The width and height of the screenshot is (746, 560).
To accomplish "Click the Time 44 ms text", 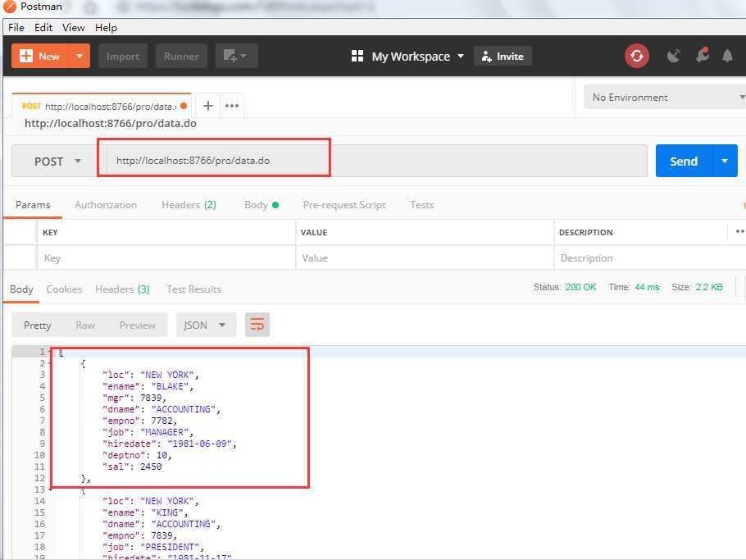I will pos(634,287).
